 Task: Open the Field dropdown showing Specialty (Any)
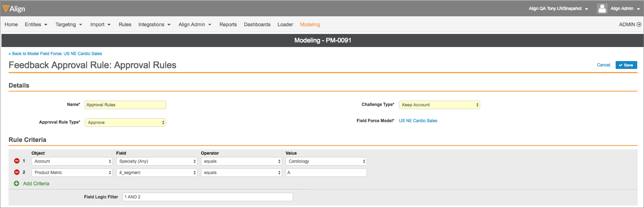pos(156,161)
